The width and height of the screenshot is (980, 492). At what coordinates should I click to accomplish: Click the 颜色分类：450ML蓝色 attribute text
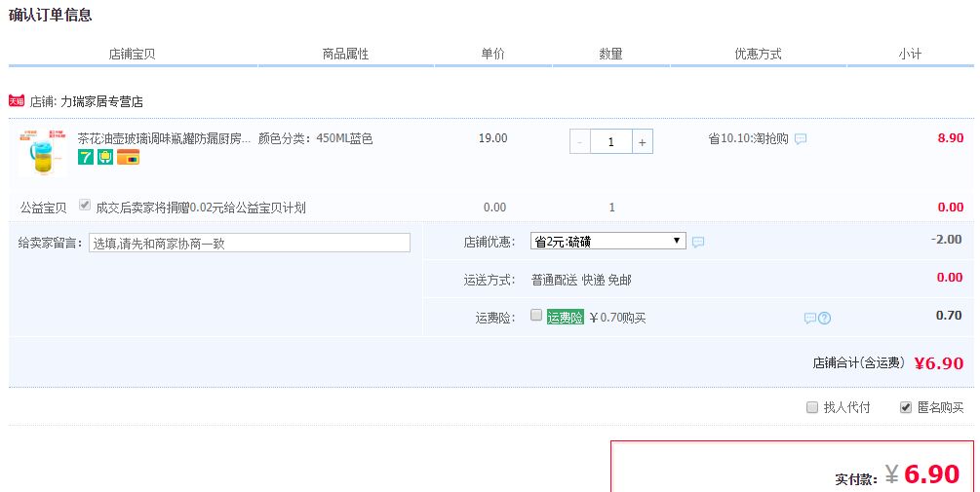316,138
